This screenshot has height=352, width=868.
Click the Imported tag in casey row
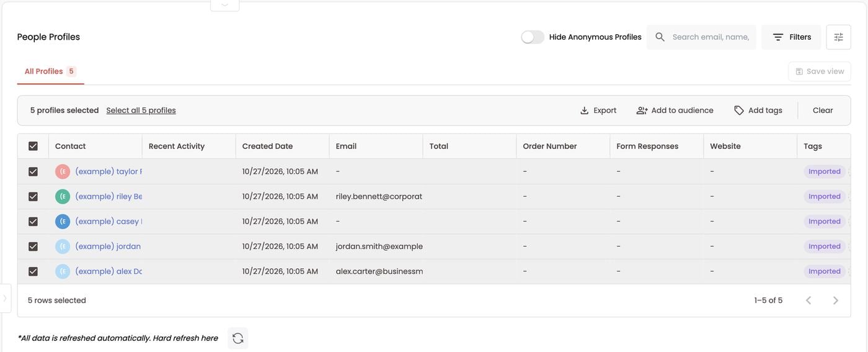825,222
